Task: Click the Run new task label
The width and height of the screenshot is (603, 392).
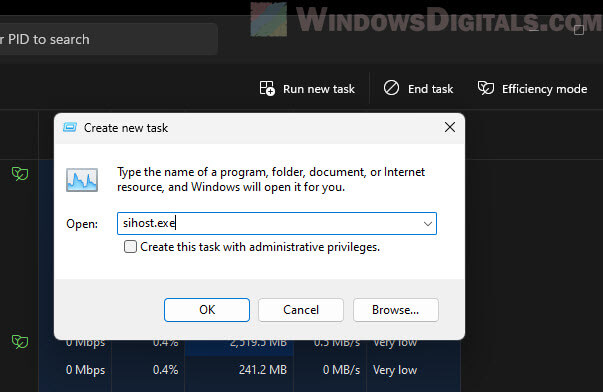Action: [319, 89]
